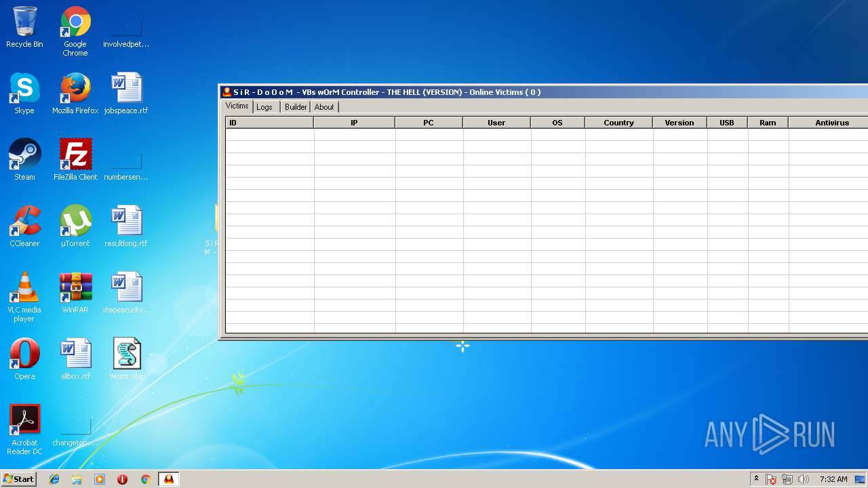
Task: Click the Windows Media Player taskbar icon
Action: pyautogui.click(x=100, y=479)
